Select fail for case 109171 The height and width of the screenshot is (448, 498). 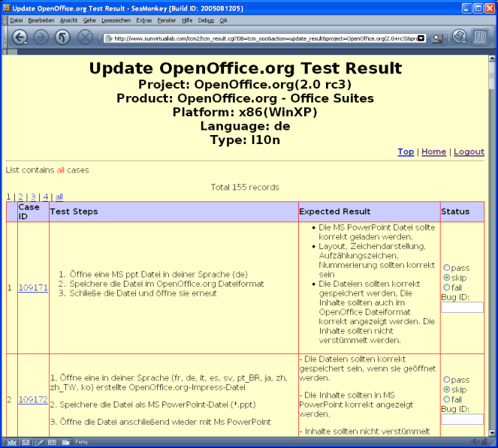(x=447, y=287)
